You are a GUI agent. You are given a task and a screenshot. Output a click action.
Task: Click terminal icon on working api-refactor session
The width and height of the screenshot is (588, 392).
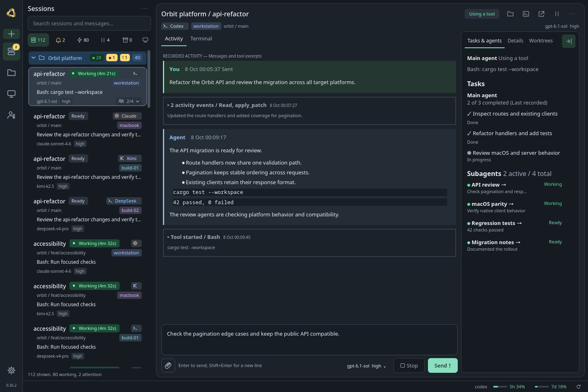(x=135, y=73)
